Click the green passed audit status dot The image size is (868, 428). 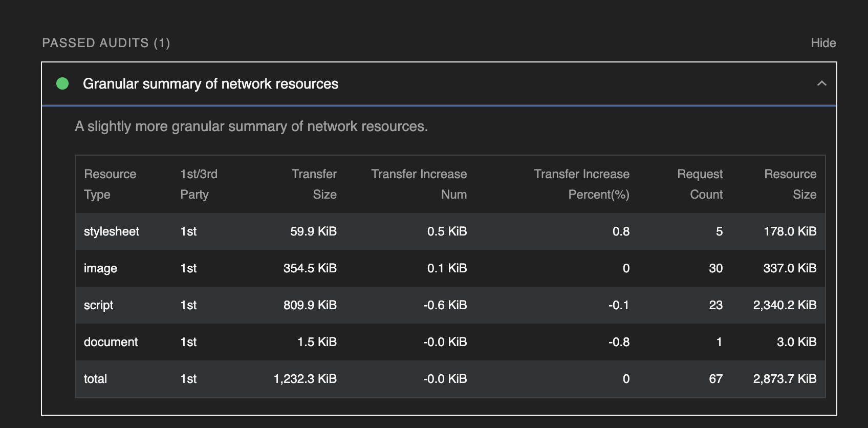[x=62, y=83]
